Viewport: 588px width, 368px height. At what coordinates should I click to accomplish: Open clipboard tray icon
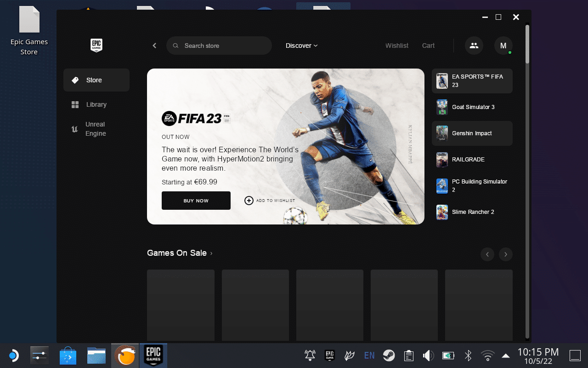coord(408,355)
